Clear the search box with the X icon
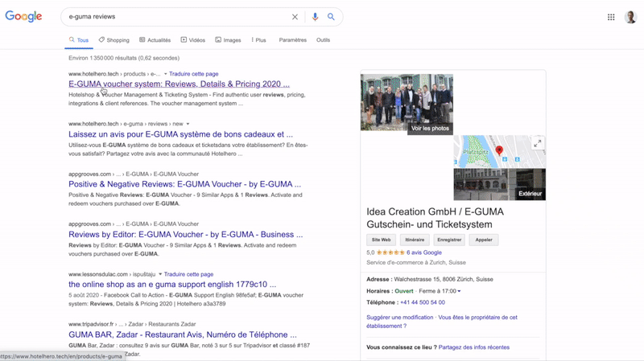Screen dimensions: 644x361 point(295,17)
